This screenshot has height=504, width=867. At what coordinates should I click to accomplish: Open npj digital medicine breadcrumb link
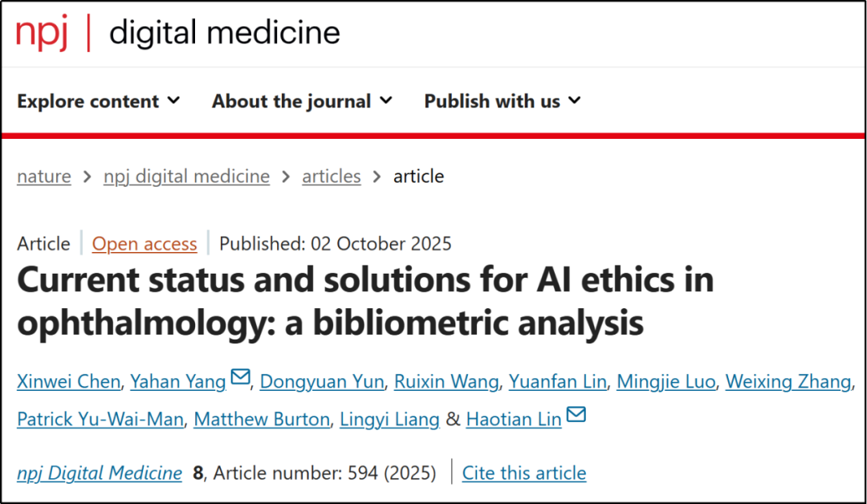coord(186,177)
